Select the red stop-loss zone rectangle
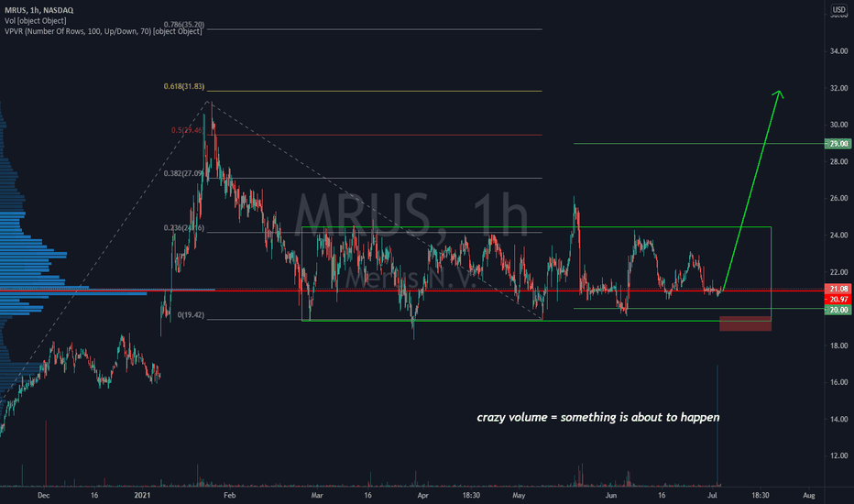The width and height of the screenshot is (854, 504). [x=745, y=323]
